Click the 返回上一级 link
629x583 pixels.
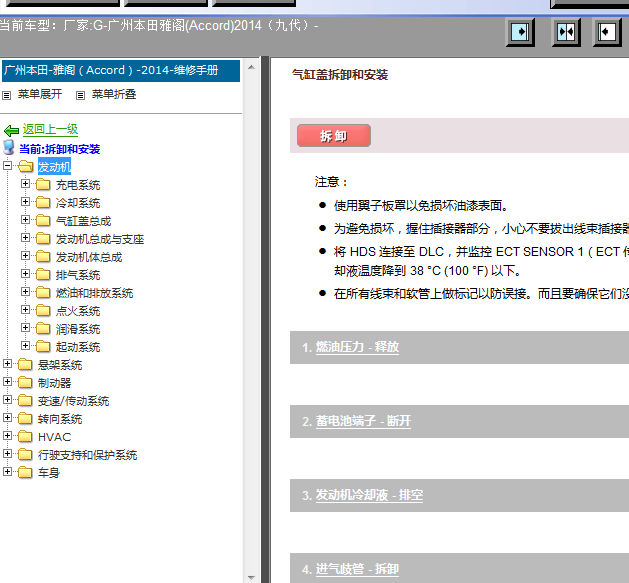[50, 129]
